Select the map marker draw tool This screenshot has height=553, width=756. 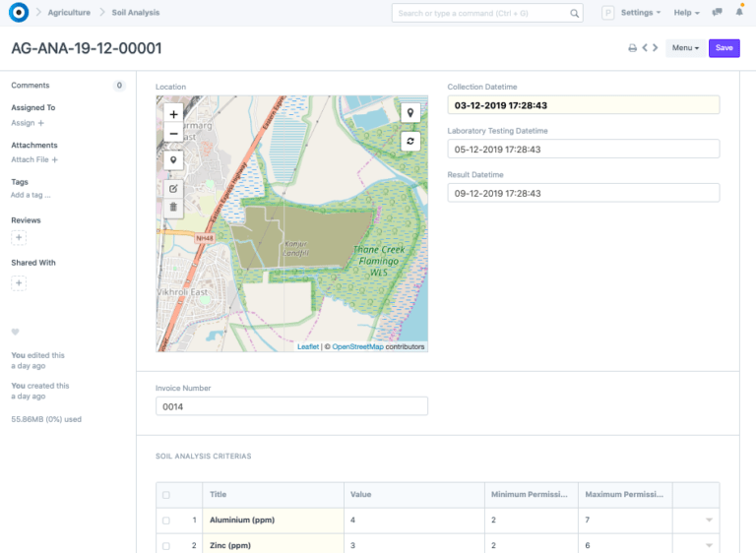(174, 160)
